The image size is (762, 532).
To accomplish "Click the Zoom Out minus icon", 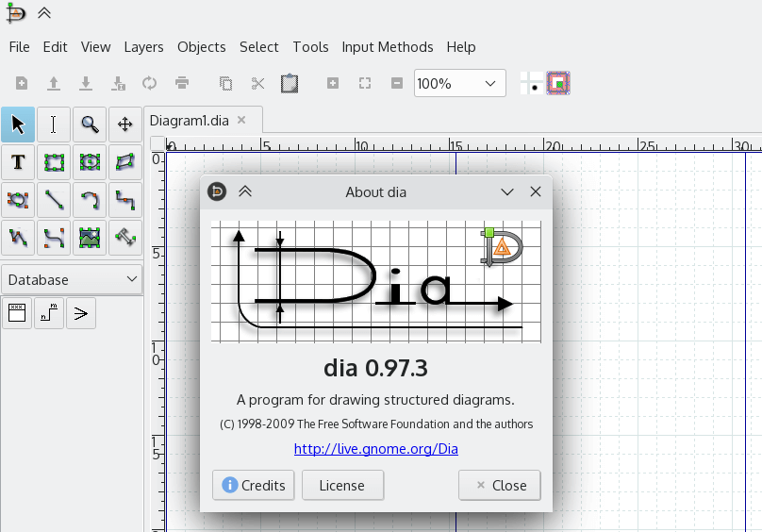I will point(396,84).
